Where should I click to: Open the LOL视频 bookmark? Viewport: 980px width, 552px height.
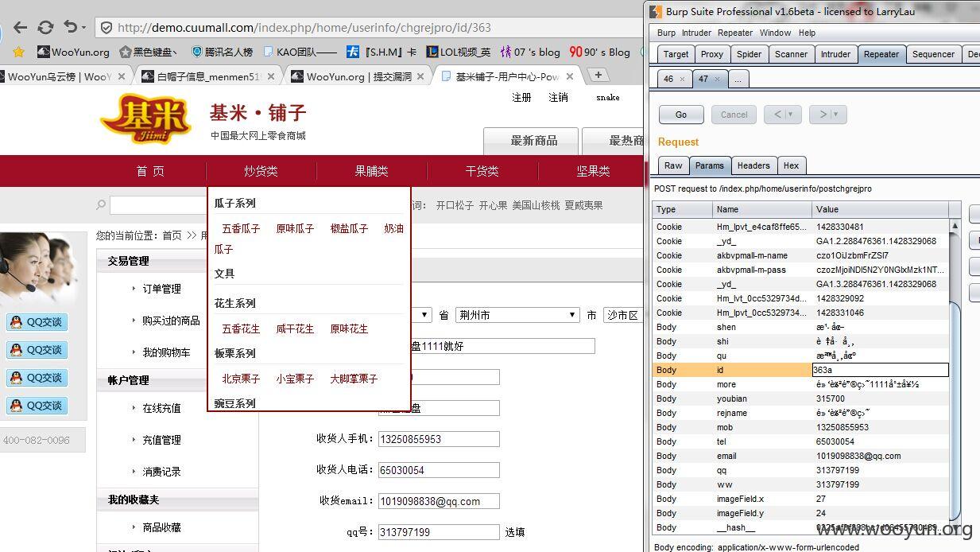tap(459, 52)
